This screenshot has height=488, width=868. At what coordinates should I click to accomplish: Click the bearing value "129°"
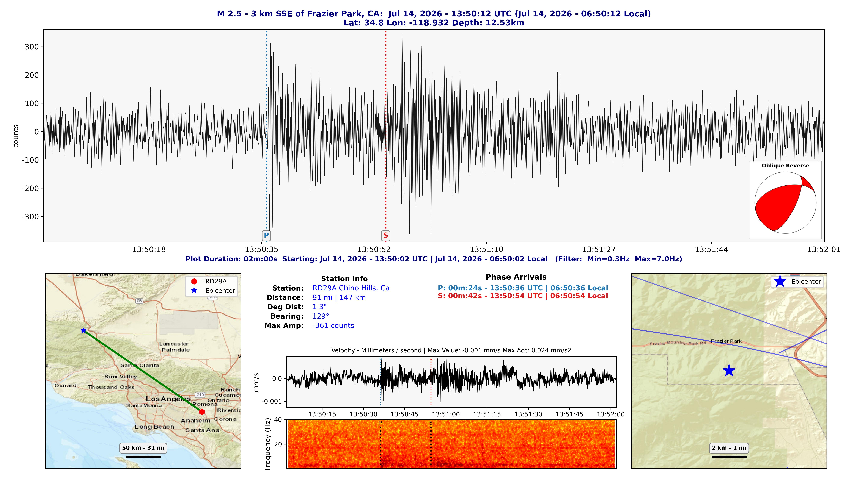tap(321, 316)
